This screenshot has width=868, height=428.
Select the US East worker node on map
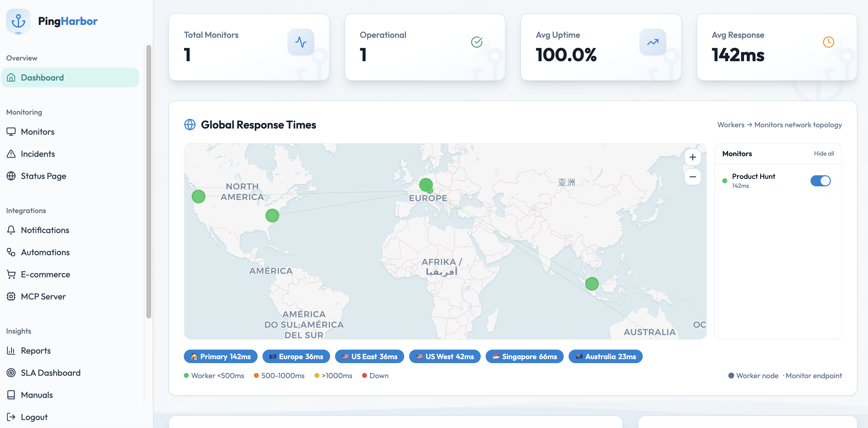(272, 216)
